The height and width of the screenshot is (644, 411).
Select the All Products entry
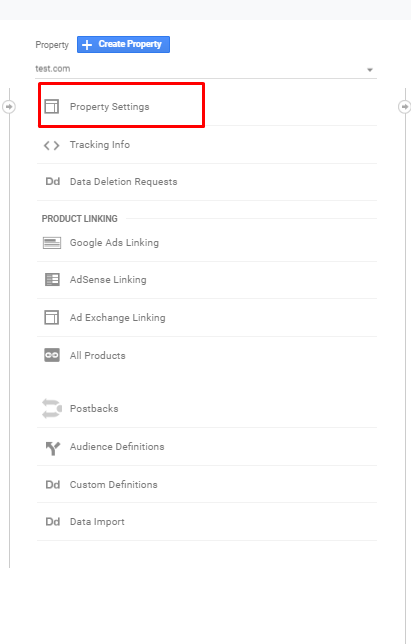[x=207, y=355]
